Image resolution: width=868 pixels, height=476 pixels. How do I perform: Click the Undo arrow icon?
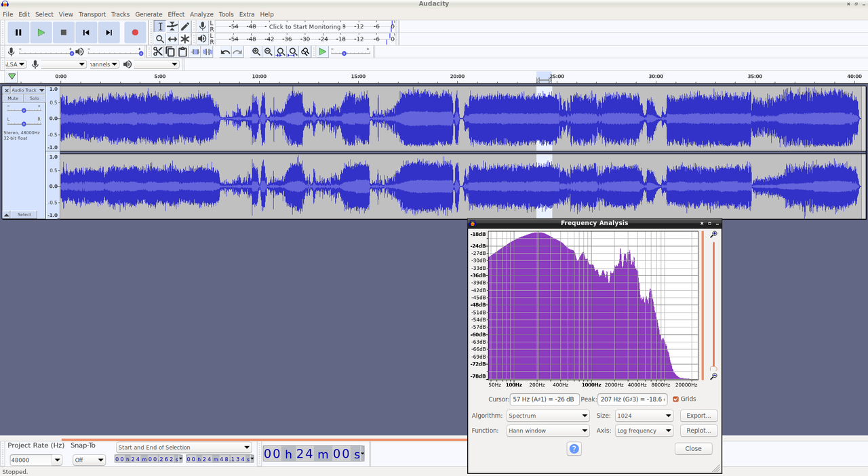click(x=225, y=52)
